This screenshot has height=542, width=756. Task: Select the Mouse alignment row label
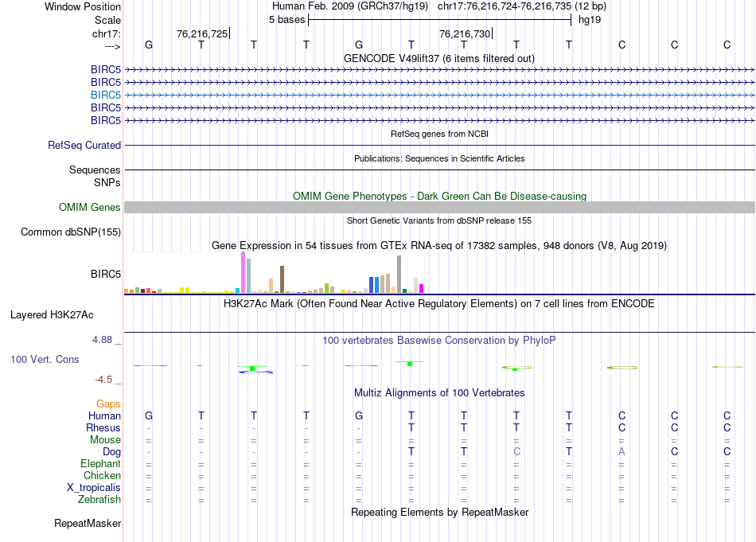pyautogui.click(x=105, y=440)
